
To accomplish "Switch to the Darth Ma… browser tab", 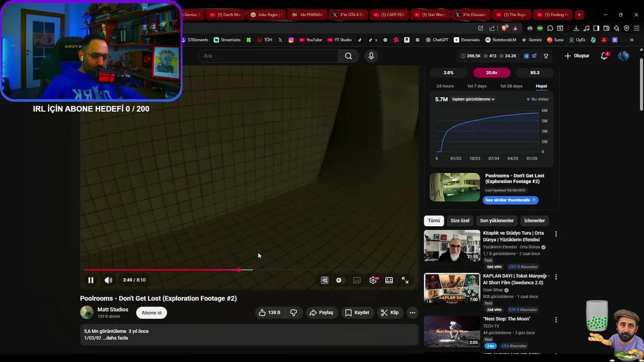I will pos(225,15).
